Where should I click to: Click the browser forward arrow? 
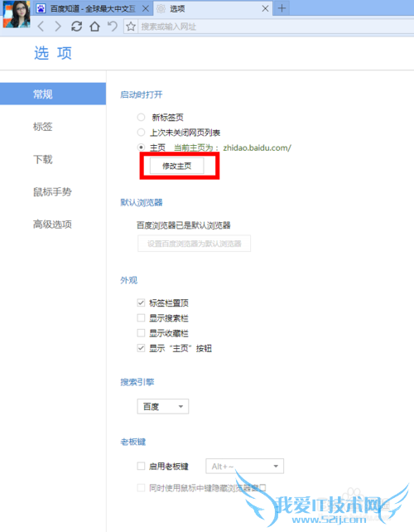tap(58, 27)
